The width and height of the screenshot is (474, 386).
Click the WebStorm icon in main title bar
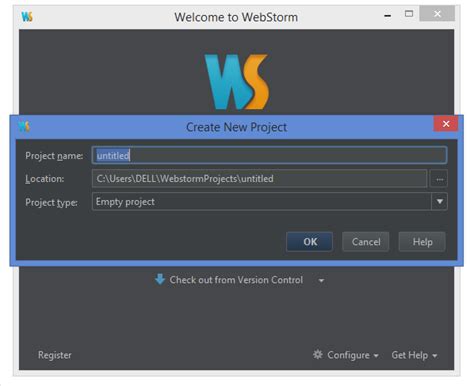click(27, 16)
